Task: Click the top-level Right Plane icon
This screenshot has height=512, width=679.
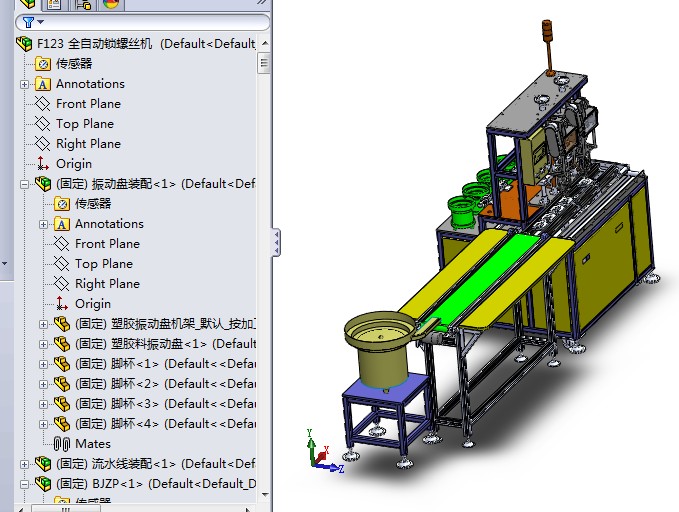Action: click(x=42, y=143)
